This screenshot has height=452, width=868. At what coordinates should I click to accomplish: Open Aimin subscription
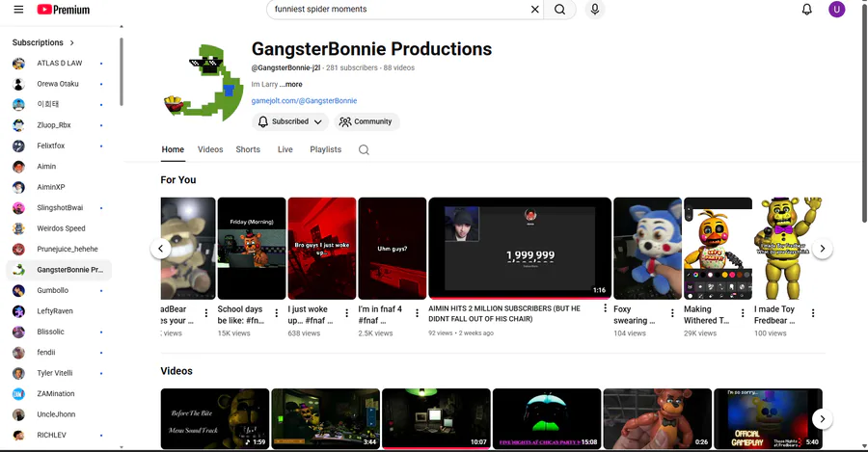tap(59, 167)
